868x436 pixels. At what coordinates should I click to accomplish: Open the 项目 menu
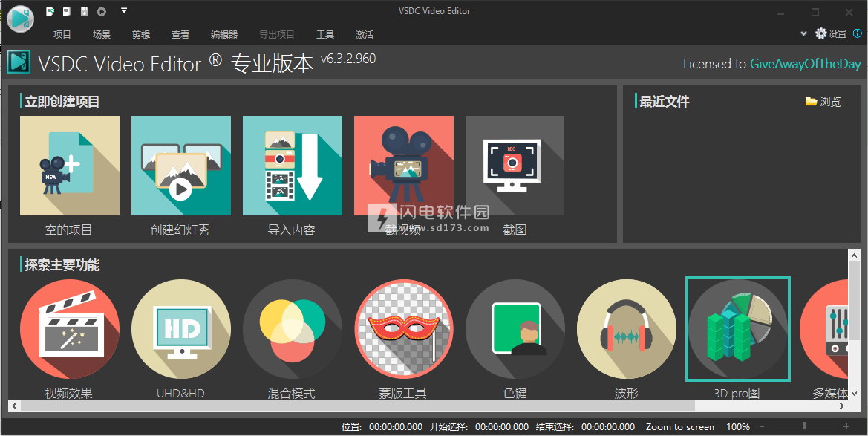62,34
